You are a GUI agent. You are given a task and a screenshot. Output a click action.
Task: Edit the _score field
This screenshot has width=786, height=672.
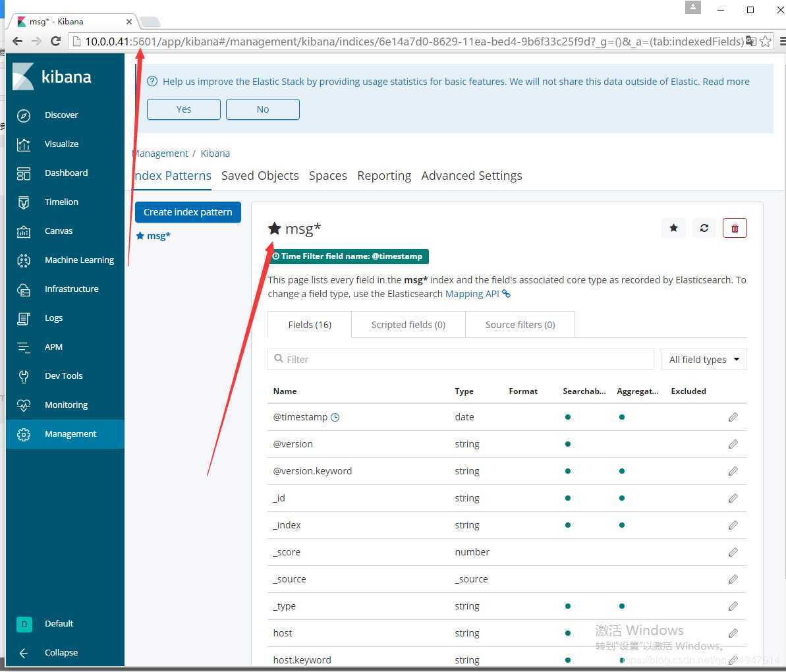coord(733,552)
